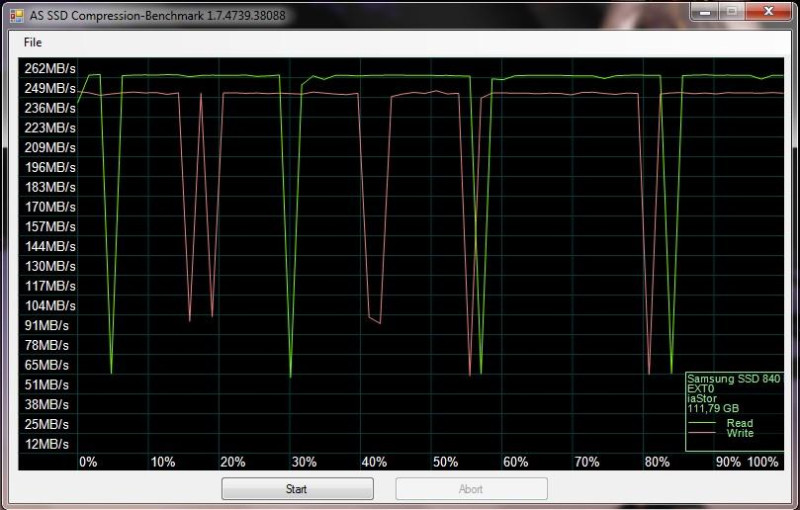
Task: Click the 25MB/s axis label
Action: click(x=46, y=424)
